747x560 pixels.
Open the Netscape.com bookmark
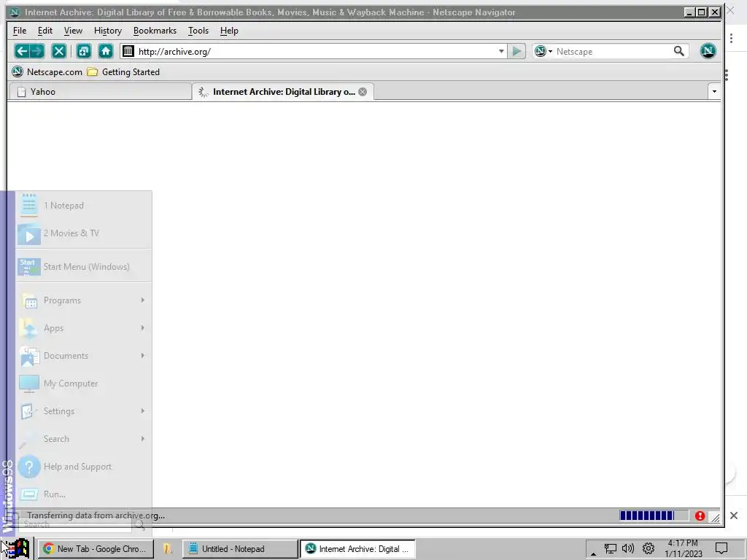click(x=47, y=72)
